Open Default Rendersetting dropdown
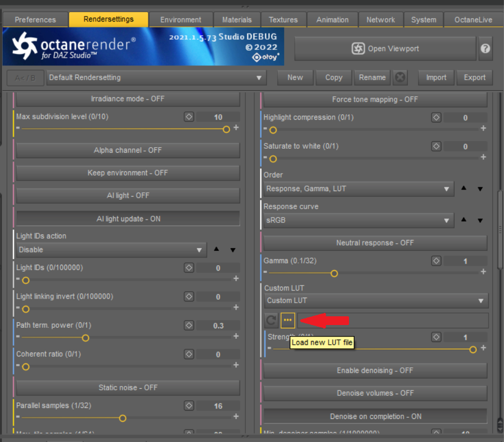Screen dimensions: 504x442 point(157,78)
